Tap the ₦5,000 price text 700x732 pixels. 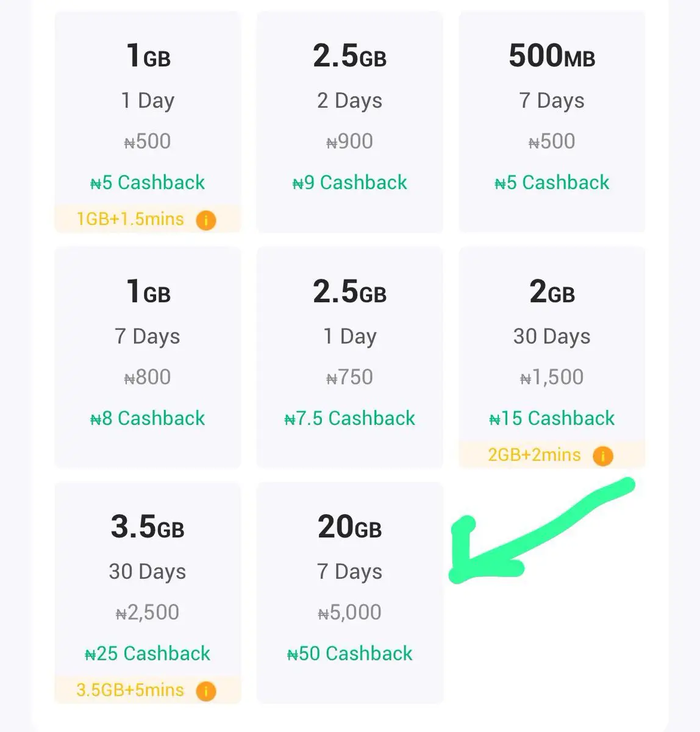349,612
